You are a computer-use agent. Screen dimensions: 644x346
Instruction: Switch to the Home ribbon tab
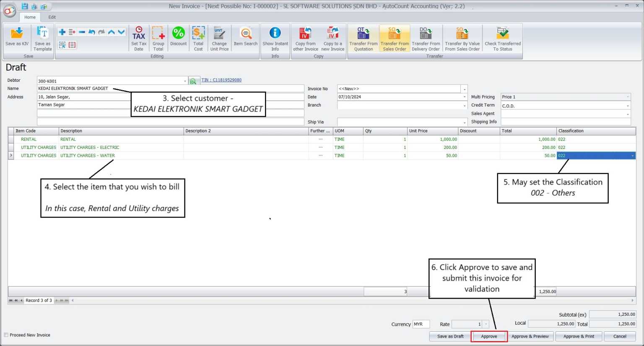pyautogui.click(x=30, y=17)
